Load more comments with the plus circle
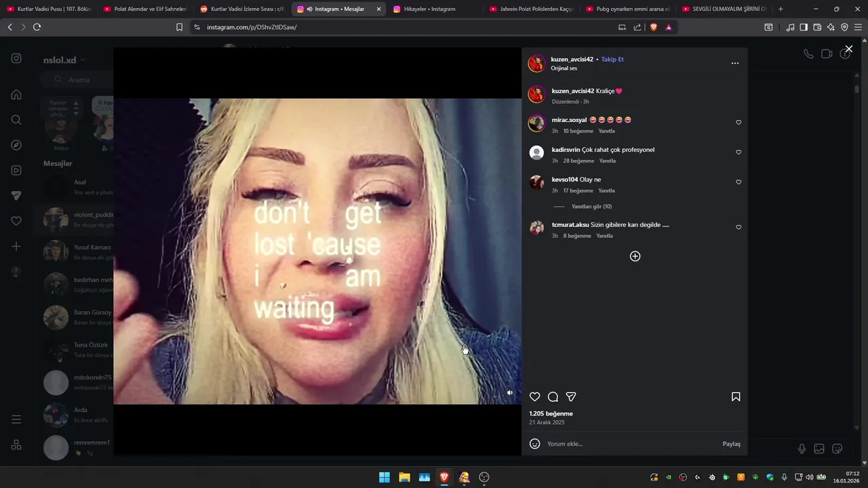This screenshot has width=868, height=488. pyautogui.click(x=635, y=256)
